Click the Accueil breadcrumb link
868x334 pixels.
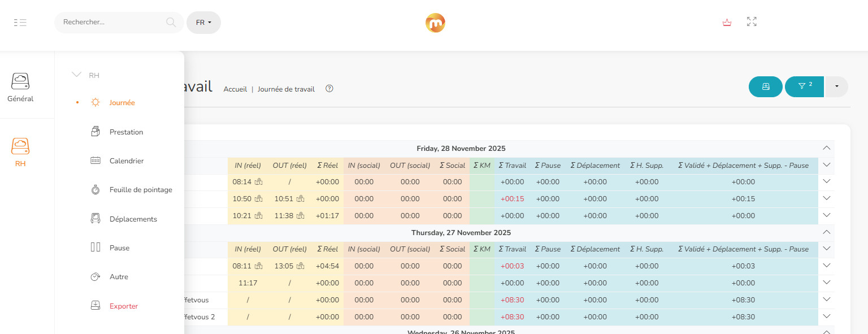(x=235, y=89)
